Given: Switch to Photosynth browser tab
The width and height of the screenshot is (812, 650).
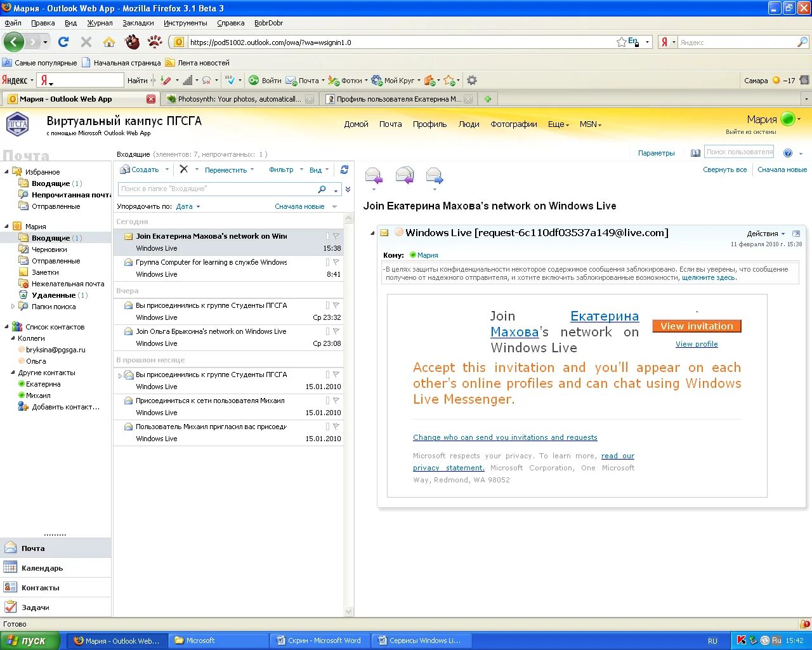Looking at the screenshot, I should click(240, 99).
